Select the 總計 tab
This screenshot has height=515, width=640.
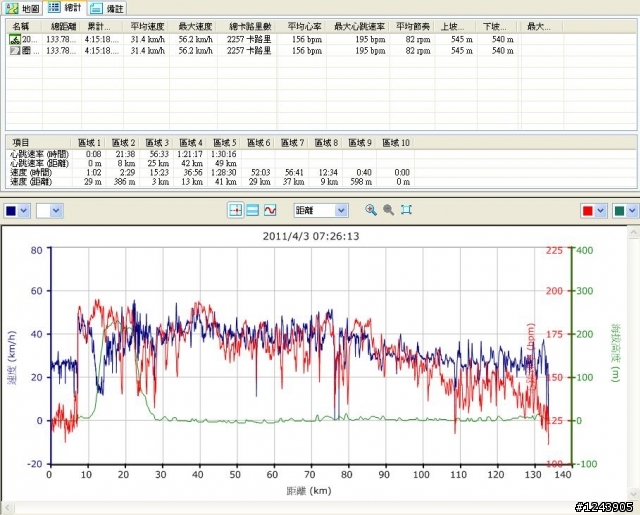pyautogui.click(x=66, y=7)
